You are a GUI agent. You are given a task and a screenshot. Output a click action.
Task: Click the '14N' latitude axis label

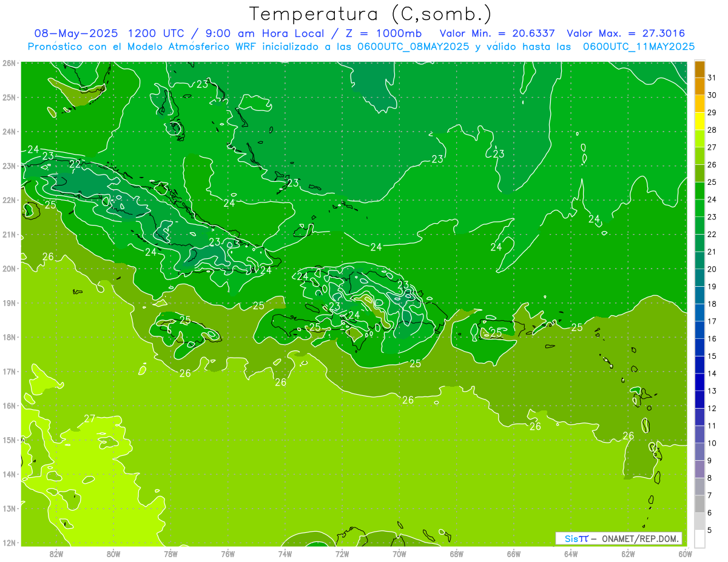(10, 474)
